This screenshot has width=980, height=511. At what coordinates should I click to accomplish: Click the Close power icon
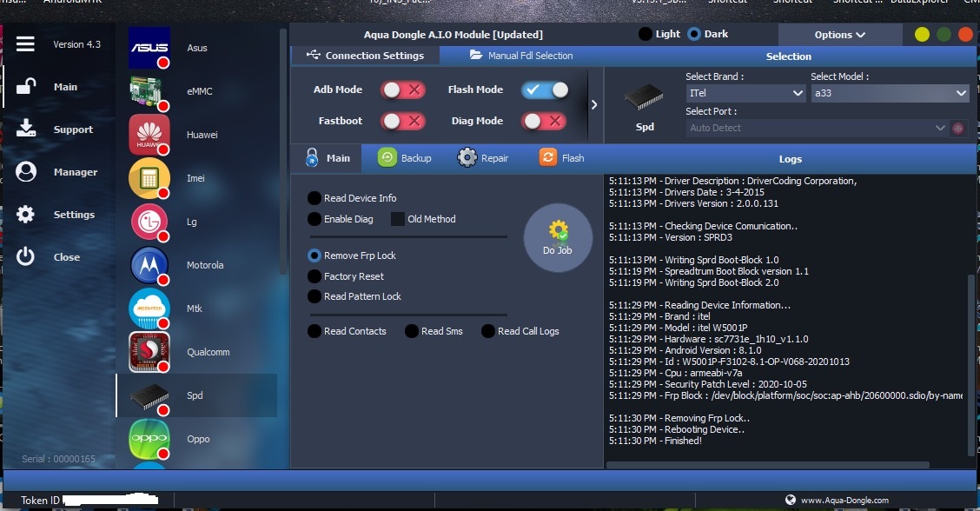point(25,256)
